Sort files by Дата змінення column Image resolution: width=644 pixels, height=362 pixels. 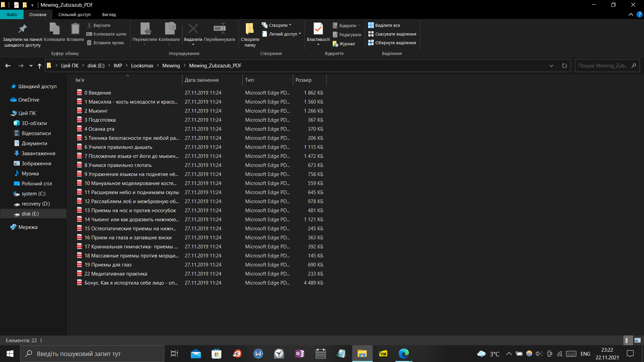tap(212, 80)
